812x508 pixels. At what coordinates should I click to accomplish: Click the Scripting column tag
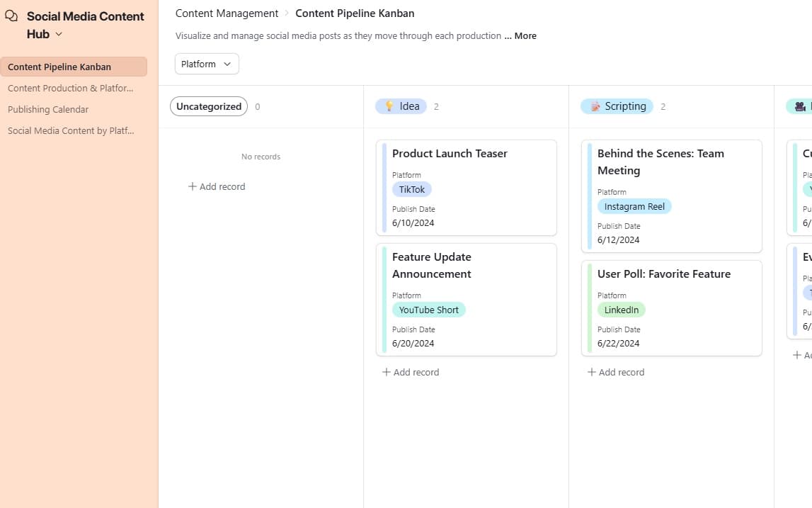[617, 106]
